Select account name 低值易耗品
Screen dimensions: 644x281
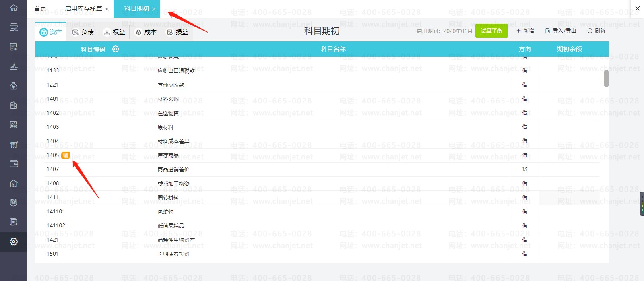(x=171, y=226)
